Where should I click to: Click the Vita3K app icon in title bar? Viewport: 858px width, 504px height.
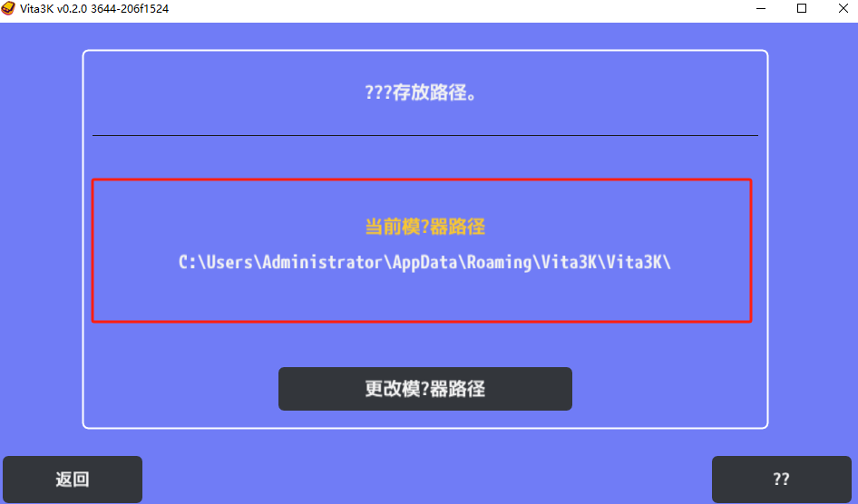tap(8, 8)
